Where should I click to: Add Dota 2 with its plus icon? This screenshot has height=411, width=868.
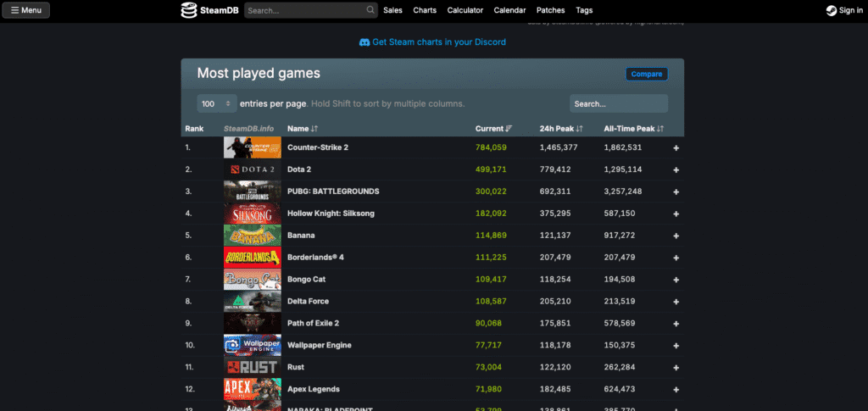click(x=676, y=169)
